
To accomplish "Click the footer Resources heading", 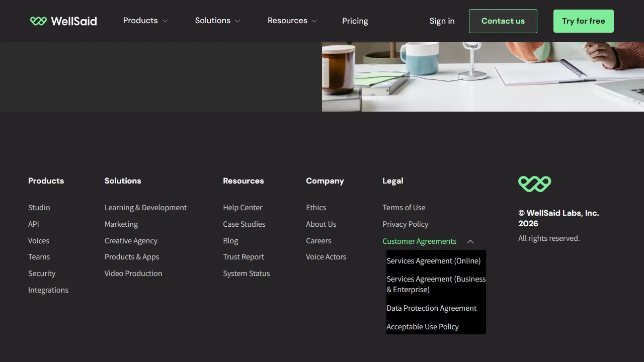I will (x=244, y=181).
